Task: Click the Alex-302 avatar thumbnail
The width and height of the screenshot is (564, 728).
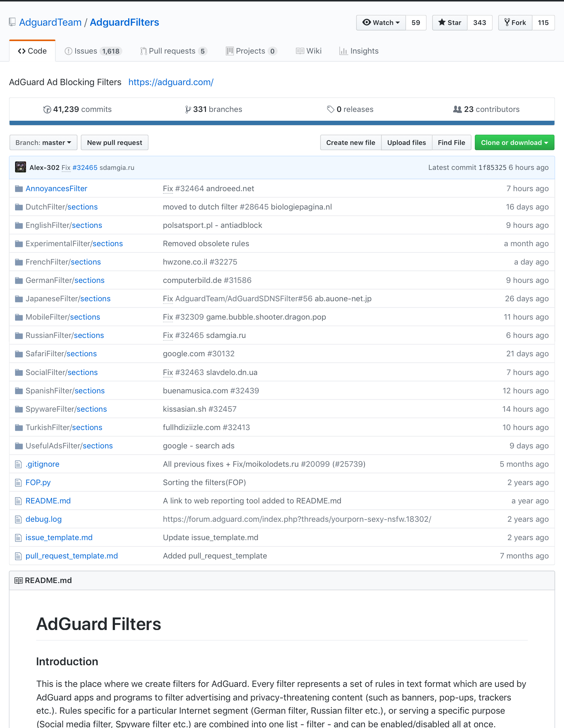Action: (21, 167)
